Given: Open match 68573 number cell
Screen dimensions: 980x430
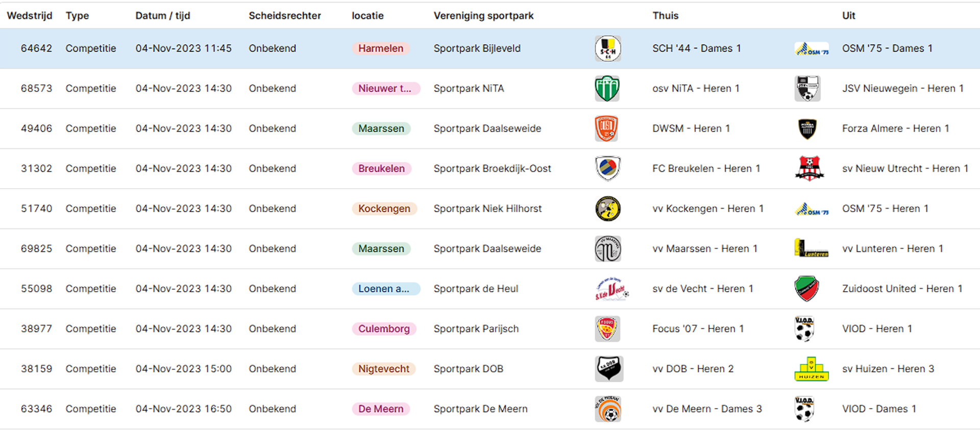Looking at the screenshot, I should pyautogui.click(x=37, y=88).
